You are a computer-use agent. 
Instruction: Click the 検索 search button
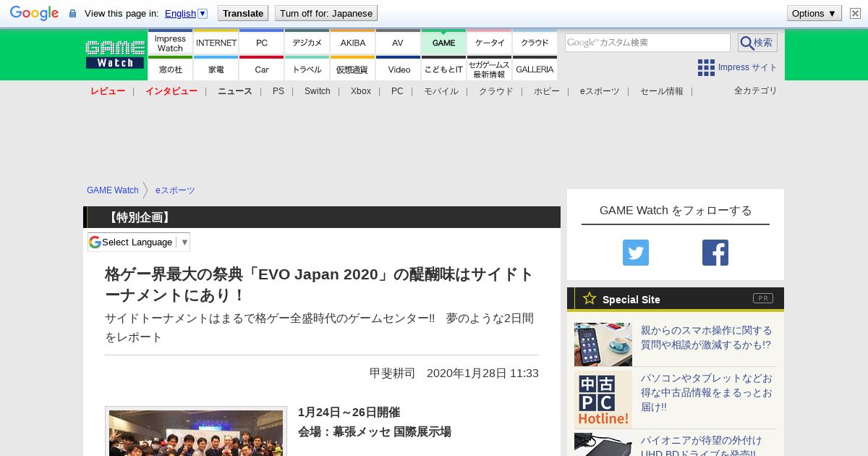tap(757, 43)
